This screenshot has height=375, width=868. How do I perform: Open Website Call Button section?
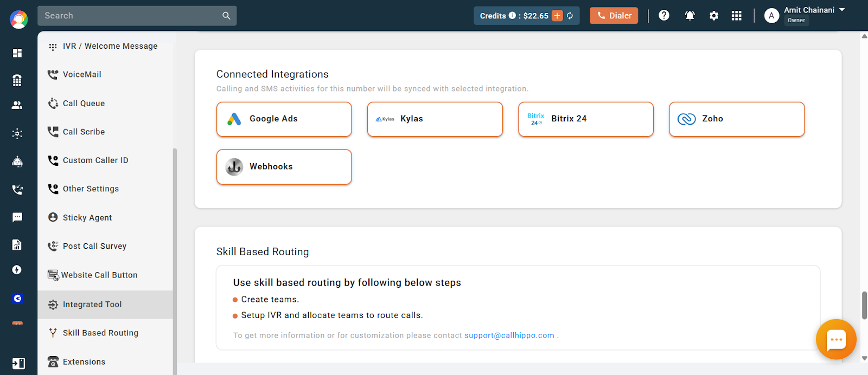[x=105, y=275]
